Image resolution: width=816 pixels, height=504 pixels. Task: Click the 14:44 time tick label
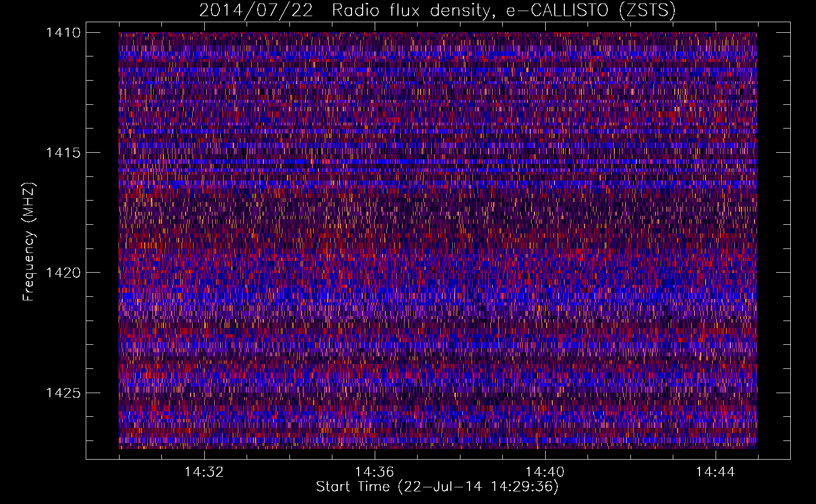[715, 472]
